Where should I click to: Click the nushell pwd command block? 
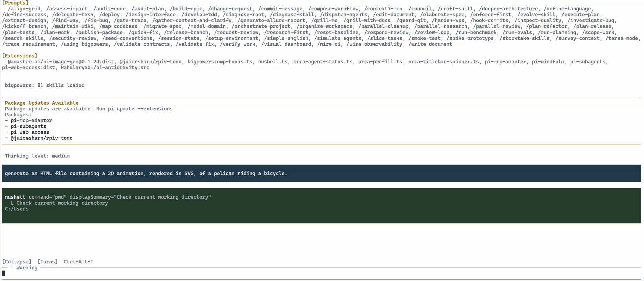(x=321, y=206)
